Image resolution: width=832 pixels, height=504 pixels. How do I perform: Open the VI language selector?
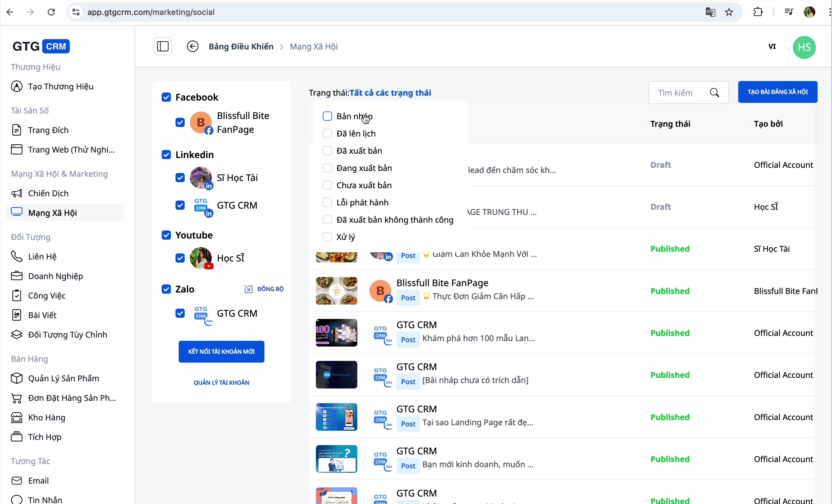click(x=772, y=47)
